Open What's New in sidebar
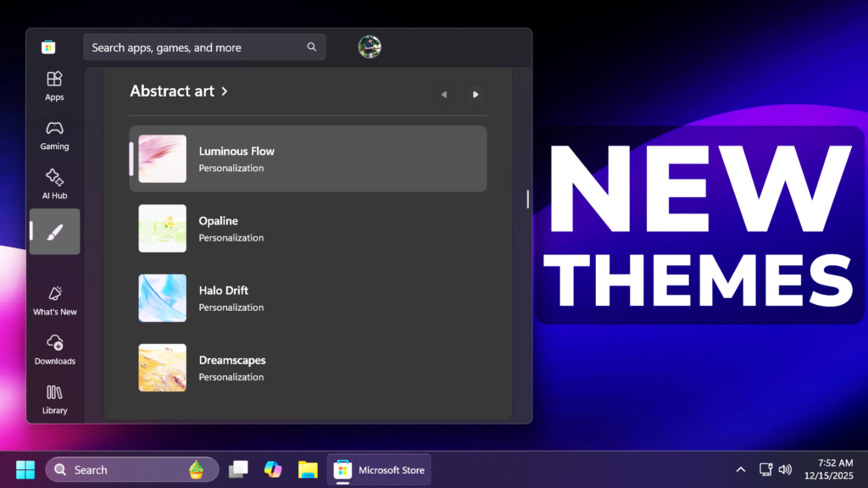The height and width of the screenshot is (488, 868). tap(54, 301)
